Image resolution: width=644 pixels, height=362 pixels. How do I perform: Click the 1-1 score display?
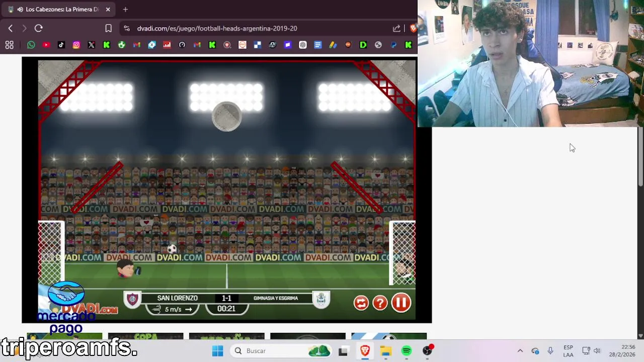pyautogui.click(x=226, y=298)
